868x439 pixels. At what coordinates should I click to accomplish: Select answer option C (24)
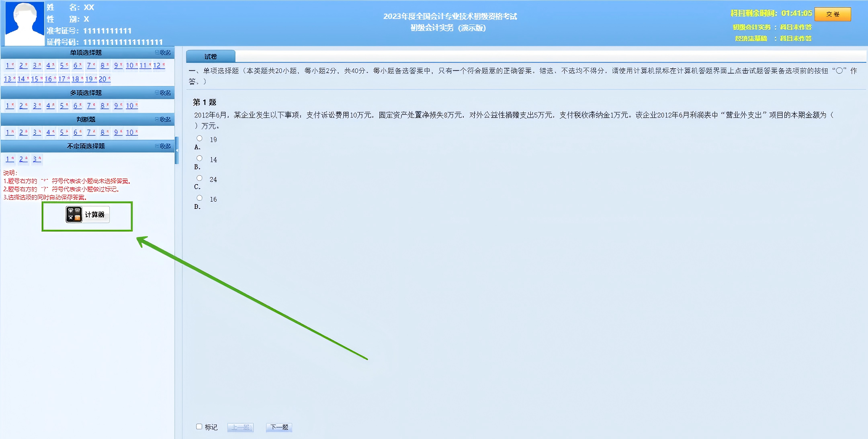[200, 178]
